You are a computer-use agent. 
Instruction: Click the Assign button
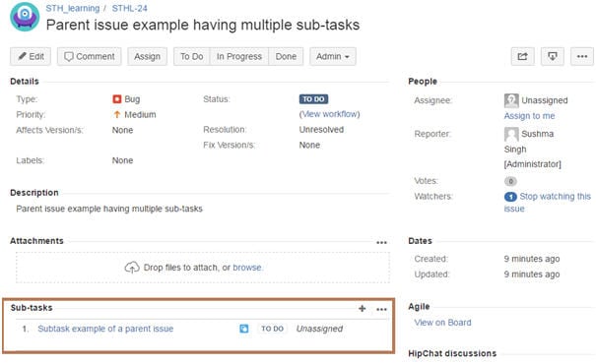pos(147,56)
